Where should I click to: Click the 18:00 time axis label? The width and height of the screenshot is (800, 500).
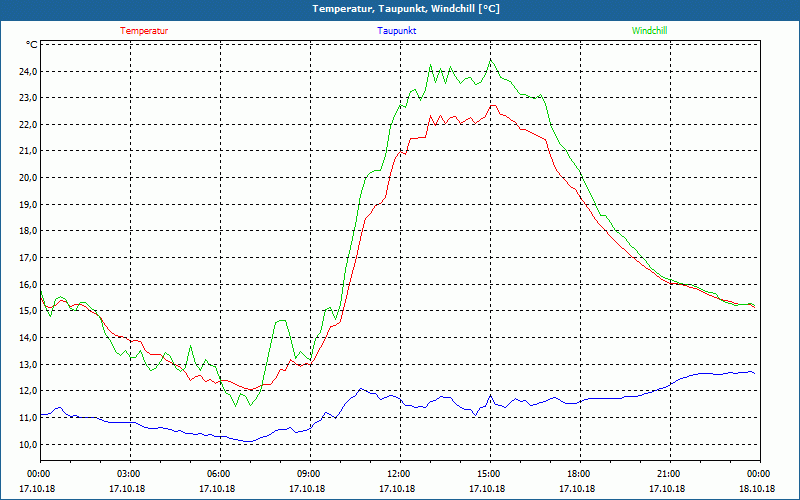(580, 474)
